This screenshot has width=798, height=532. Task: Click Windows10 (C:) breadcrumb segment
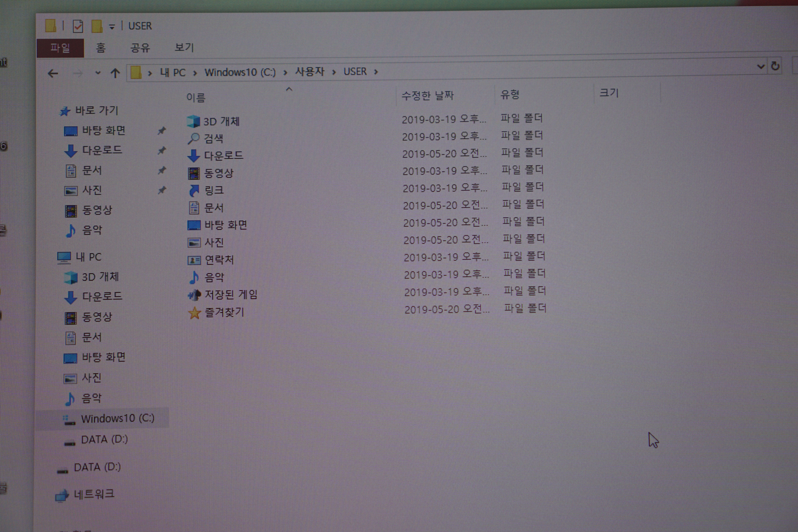(240, 72)
